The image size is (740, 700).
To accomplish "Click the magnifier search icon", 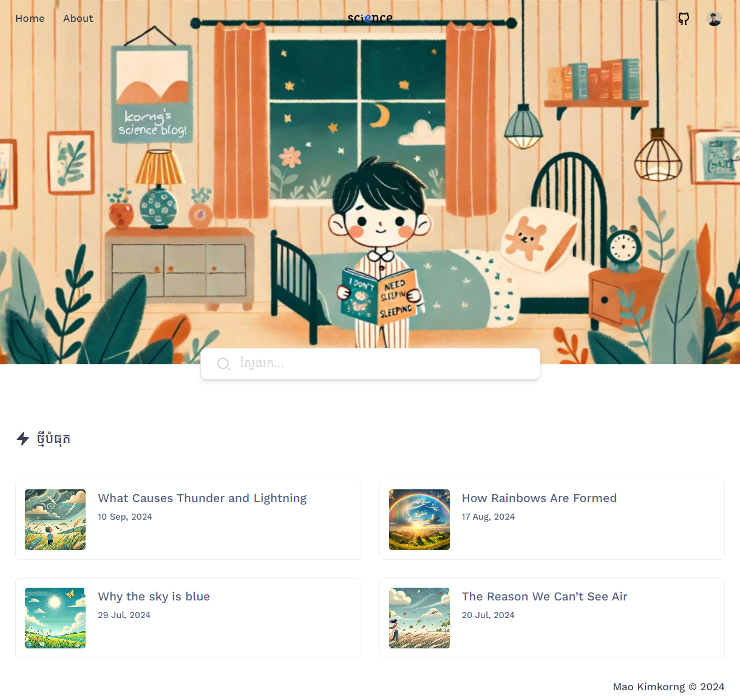I will click(x=223, y=364).
